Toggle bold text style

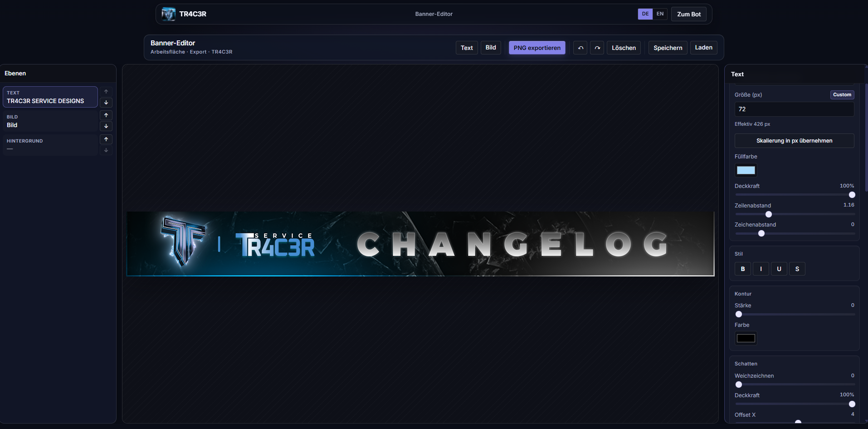pos(742,269)
